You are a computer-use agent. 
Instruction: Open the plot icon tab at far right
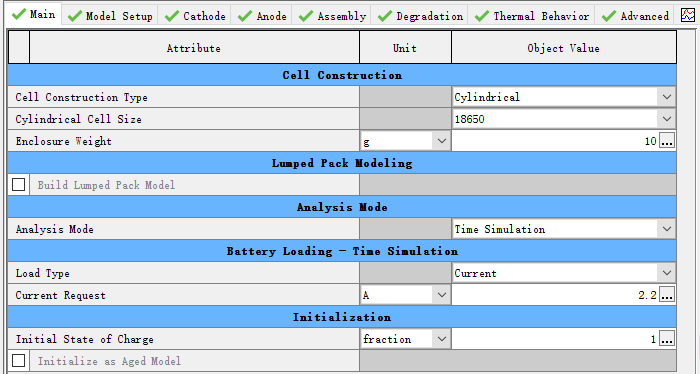688,15
